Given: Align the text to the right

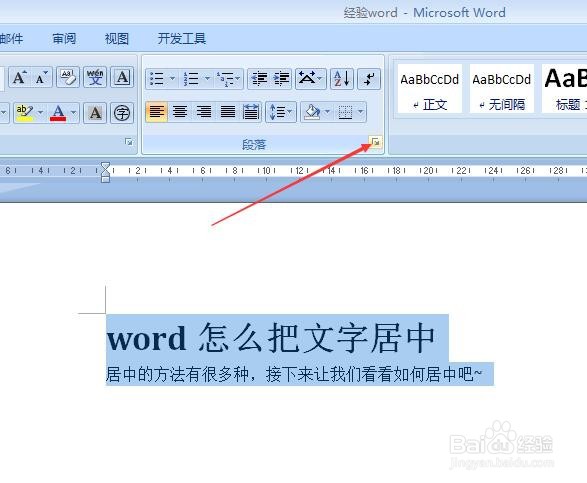Looking at the screenshot, I should click(204, 112).
